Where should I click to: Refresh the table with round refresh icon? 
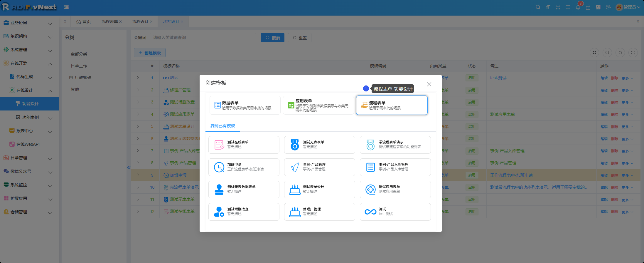(x=620, y=53)
